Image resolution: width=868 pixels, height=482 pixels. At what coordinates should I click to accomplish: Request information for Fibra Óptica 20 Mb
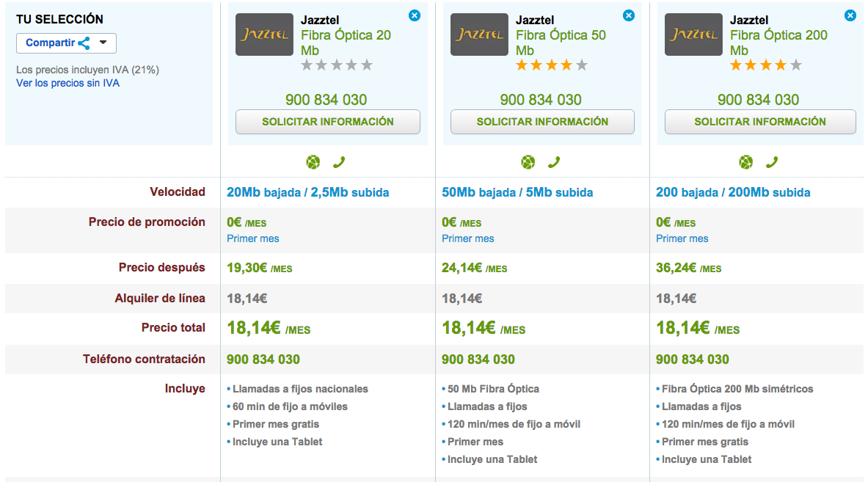328,122
